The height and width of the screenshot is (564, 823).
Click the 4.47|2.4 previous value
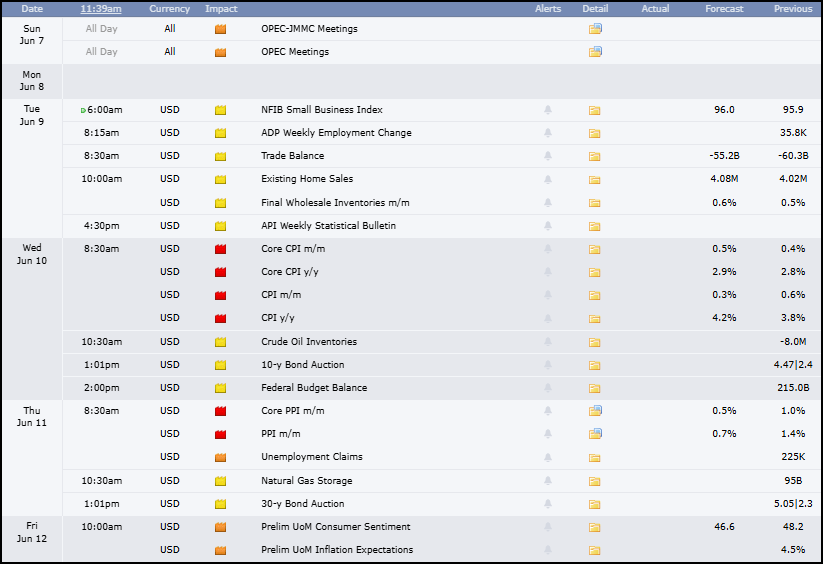(793, 365)
